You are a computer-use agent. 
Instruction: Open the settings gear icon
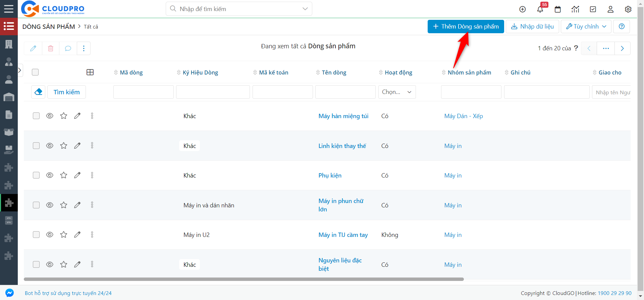(628, 9)
